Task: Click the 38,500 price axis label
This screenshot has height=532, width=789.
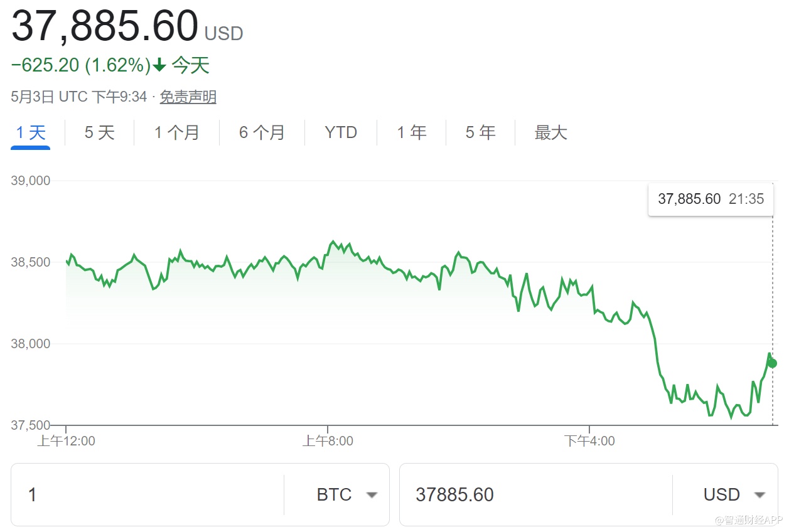Action: click(x=31, y=262)
